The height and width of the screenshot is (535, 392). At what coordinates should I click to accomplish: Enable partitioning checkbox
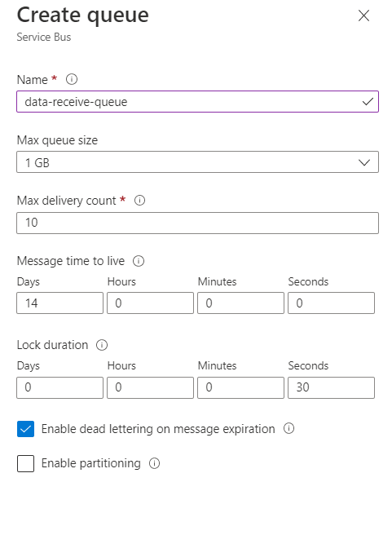[x=25, y=463]
